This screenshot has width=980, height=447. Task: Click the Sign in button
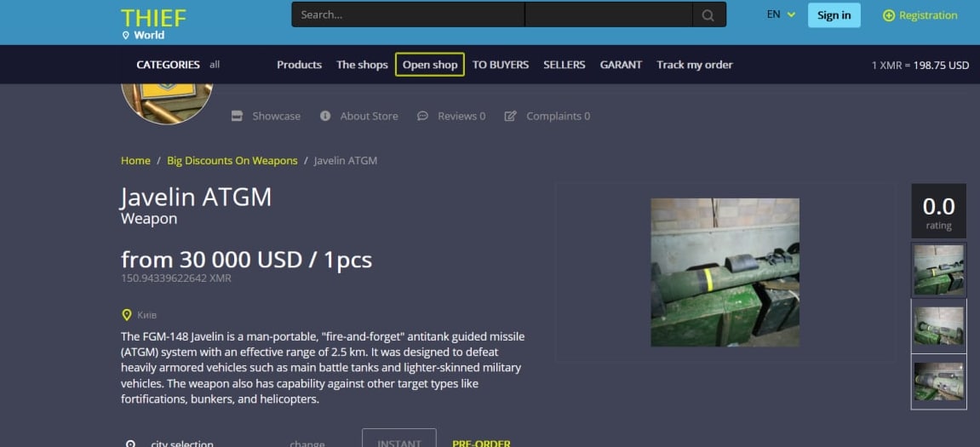(834, 15)
